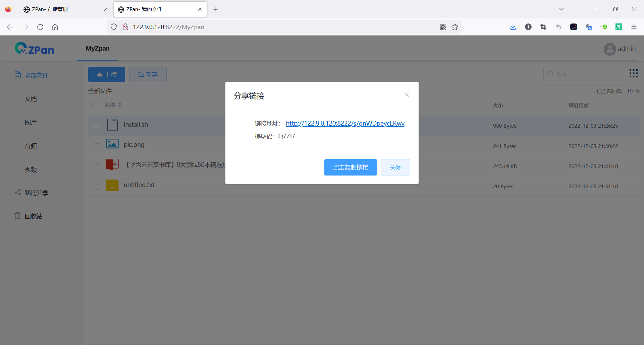This screenshot has height=345, width=644.
Task: Switch to grid view layout
Action: (634, 73)
